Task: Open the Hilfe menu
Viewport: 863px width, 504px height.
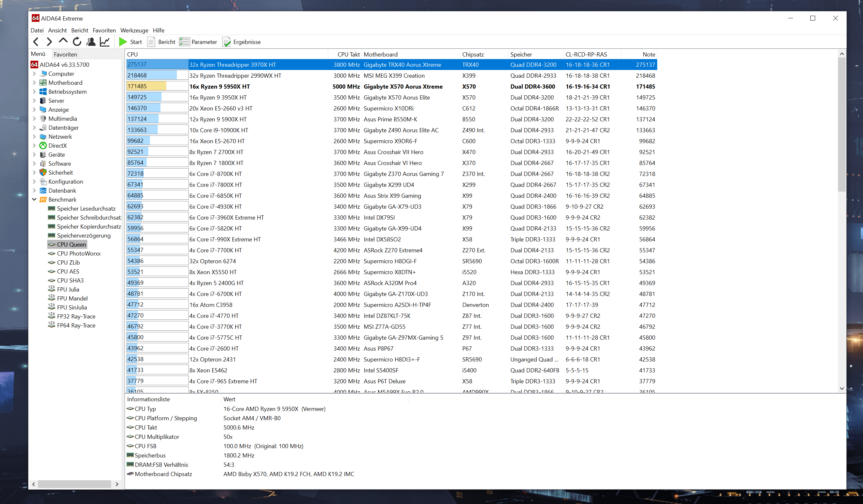Action: [159, 30]
